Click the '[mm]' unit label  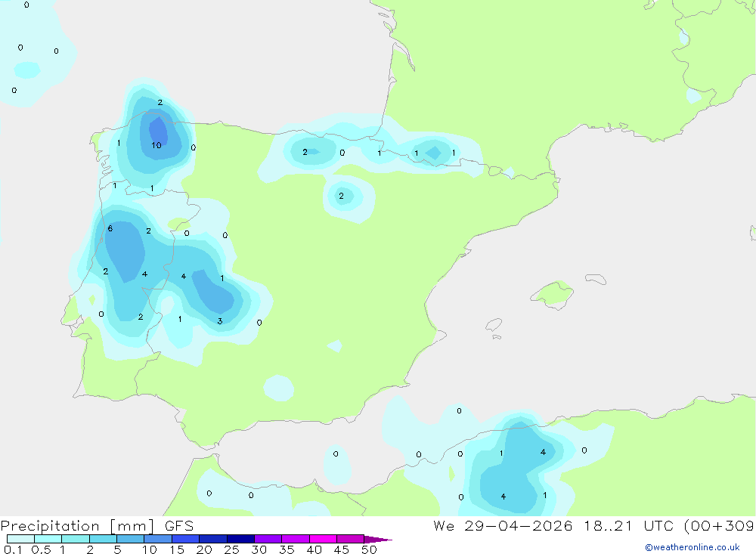click(x=132, y=526)
